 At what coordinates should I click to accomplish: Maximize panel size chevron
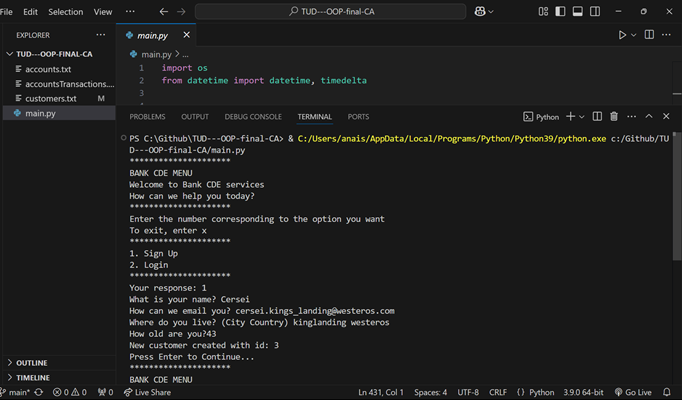(x=649, y=116)
